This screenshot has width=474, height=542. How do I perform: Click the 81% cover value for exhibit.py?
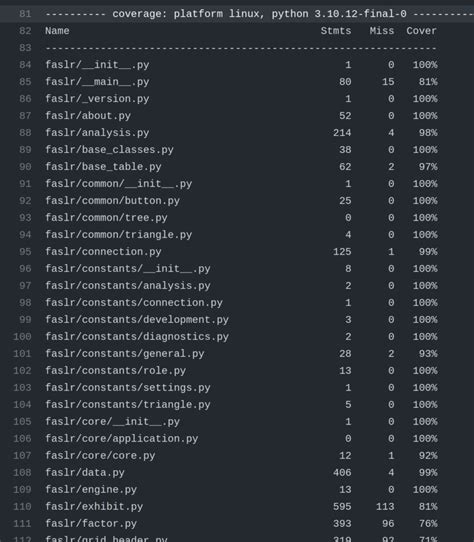[428, 507]
